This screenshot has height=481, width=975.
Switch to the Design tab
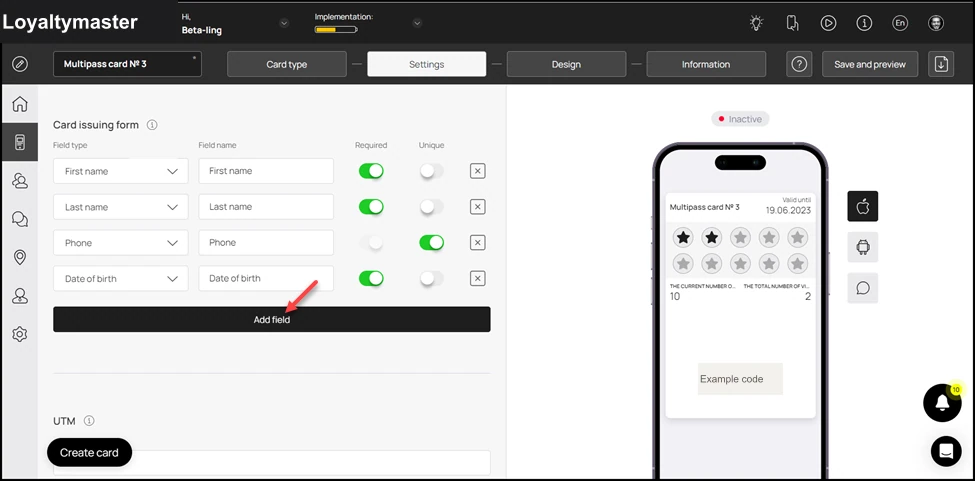pos(566,64)
